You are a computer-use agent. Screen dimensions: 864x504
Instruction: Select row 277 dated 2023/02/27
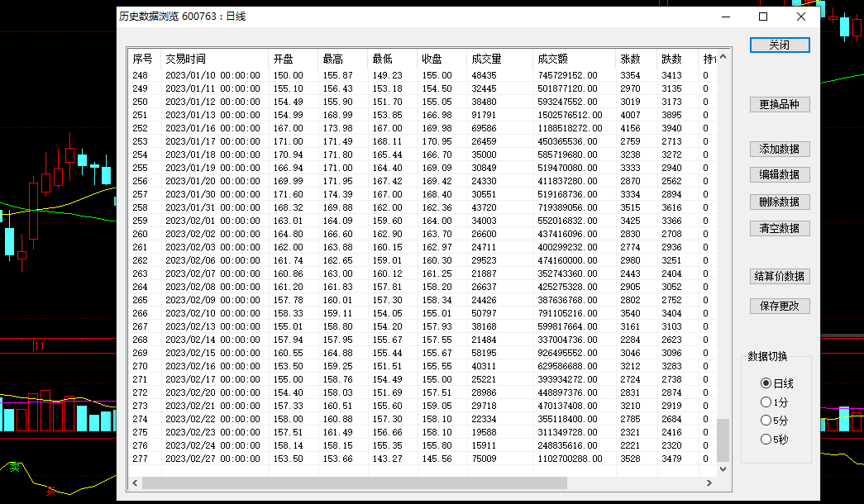[x=422, y=459]
